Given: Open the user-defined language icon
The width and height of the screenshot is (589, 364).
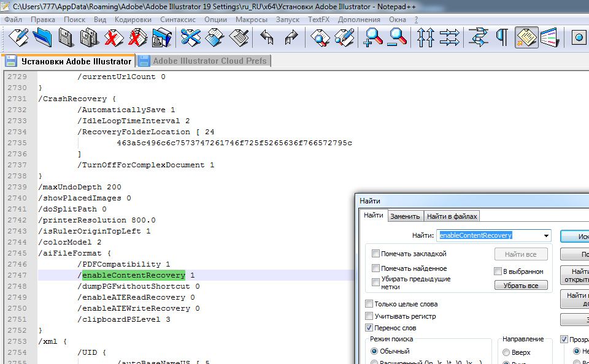Looking at the screenshot, I should [550, 37].
